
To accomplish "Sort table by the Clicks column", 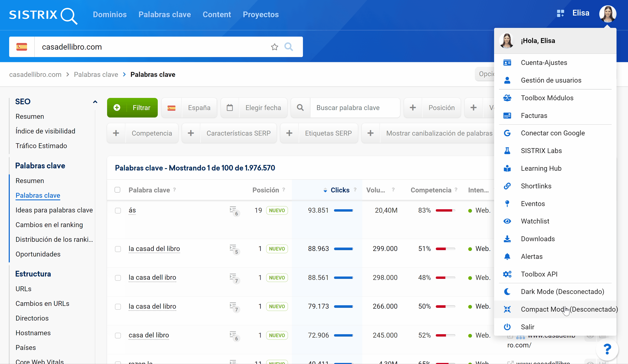I will [340, 190].
